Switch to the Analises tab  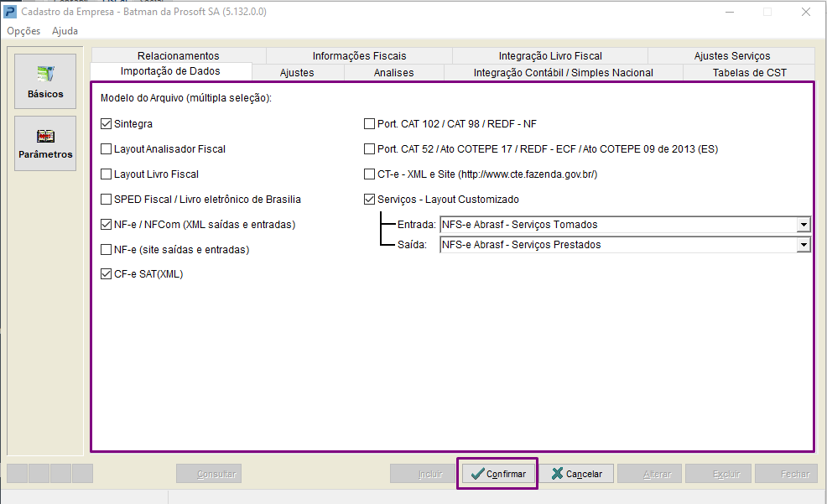click(x=394, y=73)
